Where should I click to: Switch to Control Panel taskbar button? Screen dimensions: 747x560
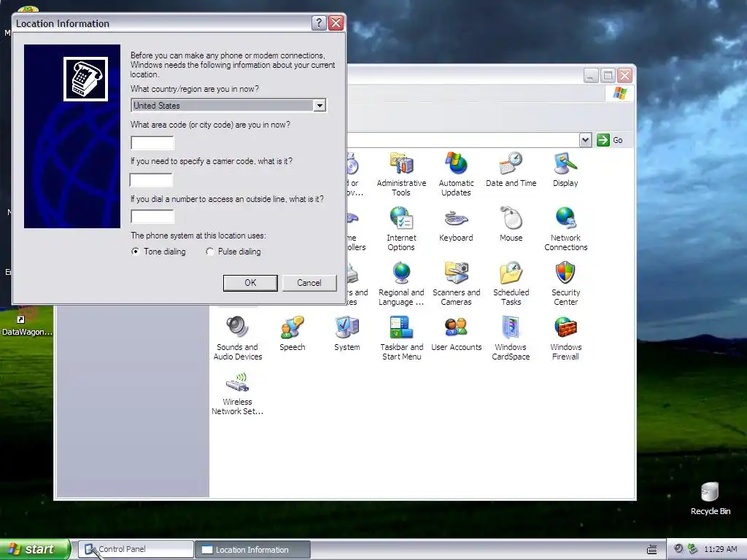136,550
